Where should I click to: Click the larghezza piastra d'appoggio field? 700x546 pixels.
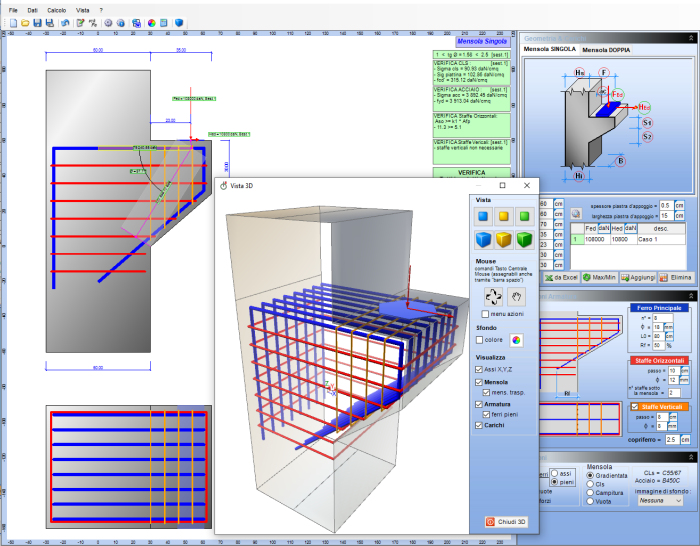point(667,216)
